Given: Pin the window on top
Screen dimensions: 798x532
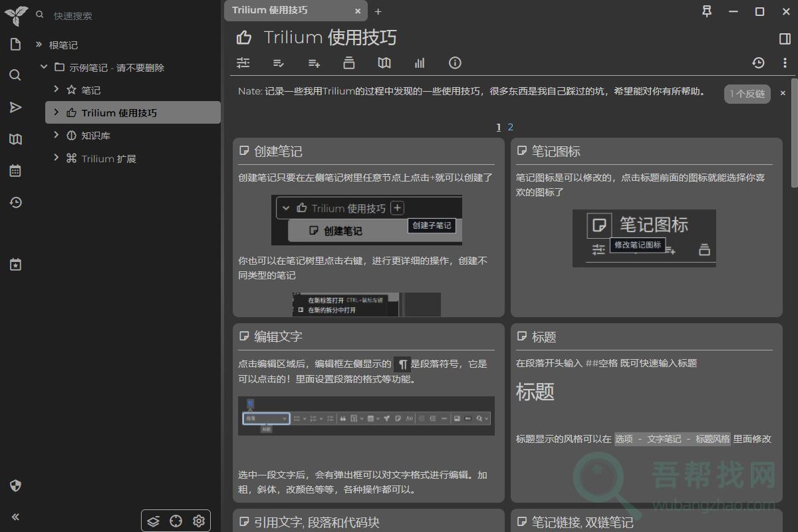Looking at the screenshot, I should pyautogui.click(x=707, y=11).
